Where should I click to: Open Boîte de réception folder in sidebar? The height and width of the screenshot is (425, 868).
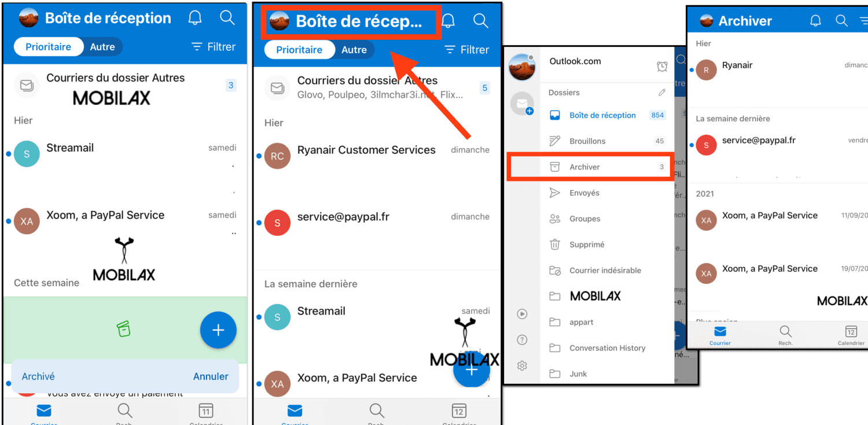(x=608, y=115)
